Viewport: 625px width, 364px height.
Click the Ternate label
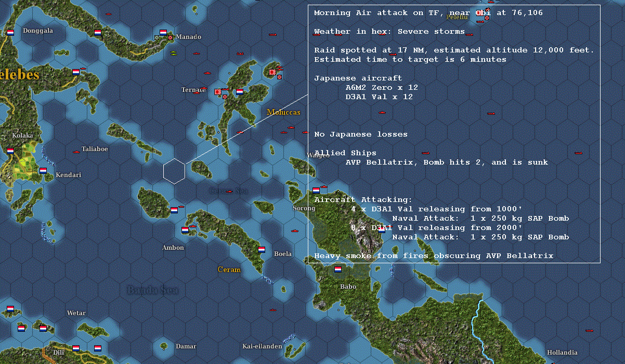point(193,90)
